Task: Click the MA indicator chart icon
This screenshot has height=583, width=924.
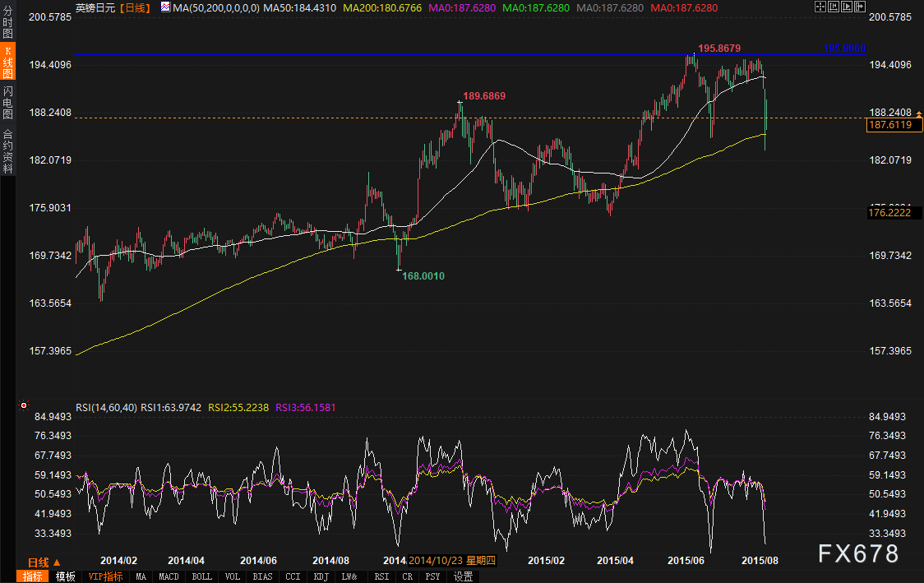Action: [x=165, y=7]
